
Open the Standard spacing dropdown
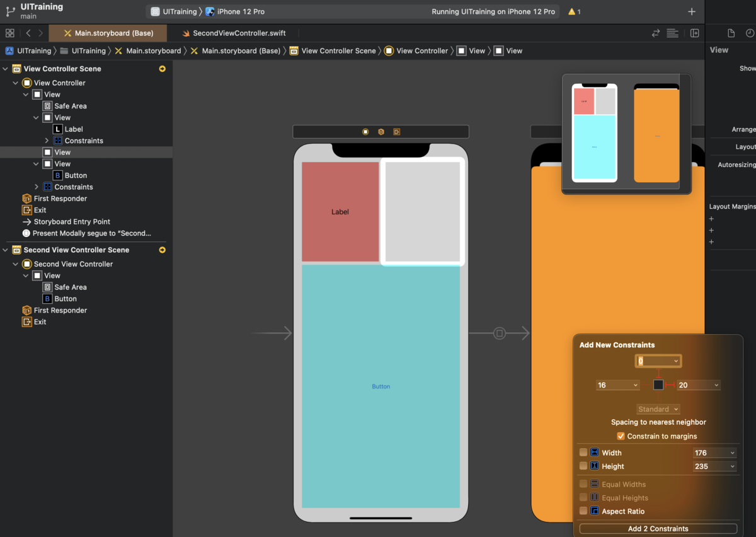(658, 409)
